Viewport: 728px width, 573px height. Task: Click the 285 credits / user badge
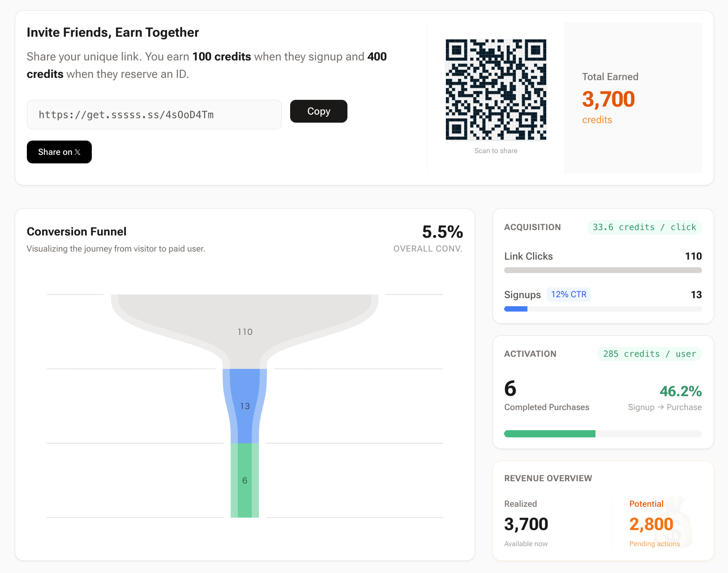click(x=649, y=354)
